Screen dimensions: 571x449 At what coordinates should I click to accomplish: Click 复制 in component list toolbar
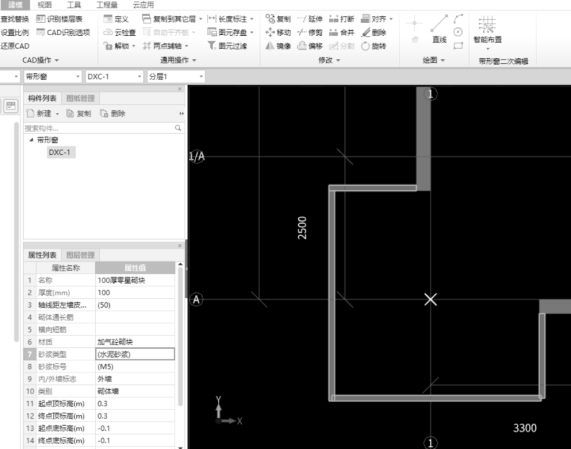click(x=79, y=114)
